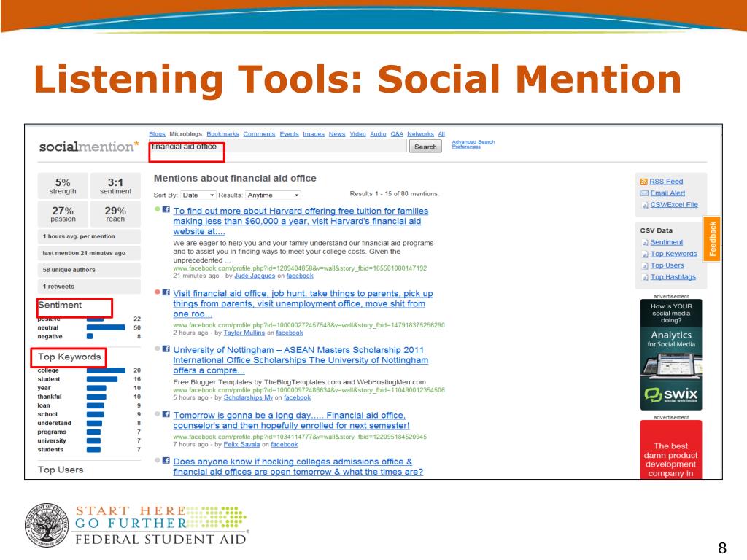Switch to the News tab

(x=337, y=134)
